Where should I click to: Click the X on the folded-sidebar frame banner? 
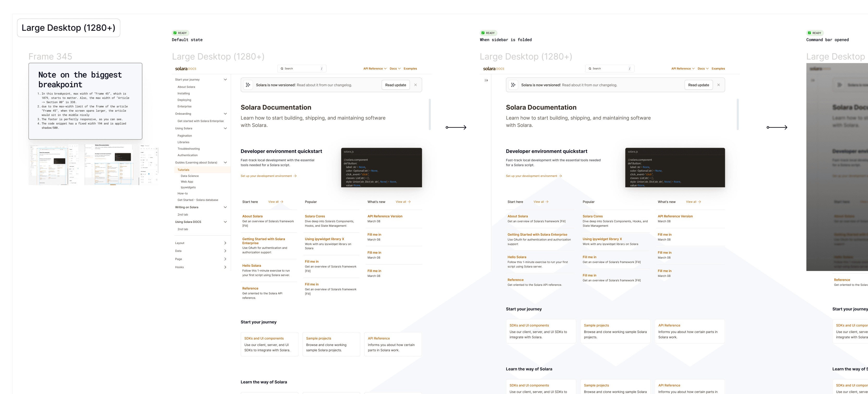click(x=718, y=85)
